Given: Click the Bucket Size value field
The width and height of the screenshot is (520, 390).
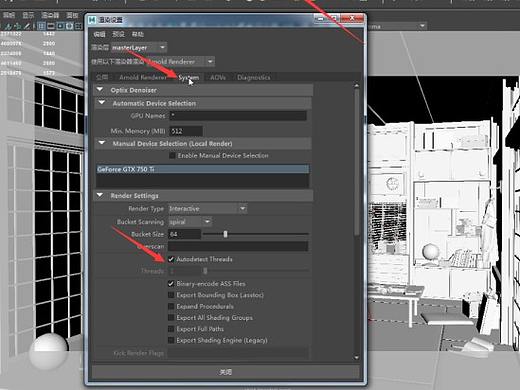Looking at the screenshot, I should 184,234.
